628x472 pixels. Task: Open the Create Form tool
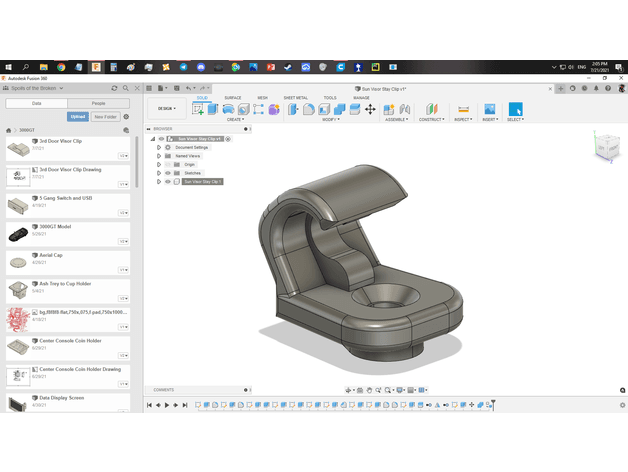point(274,109)
